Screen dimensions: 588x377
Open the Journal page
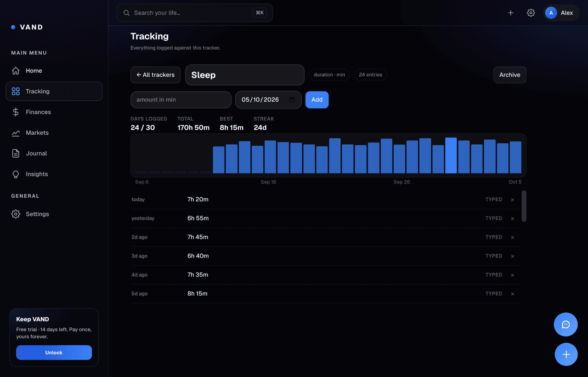tap(54, 154)
